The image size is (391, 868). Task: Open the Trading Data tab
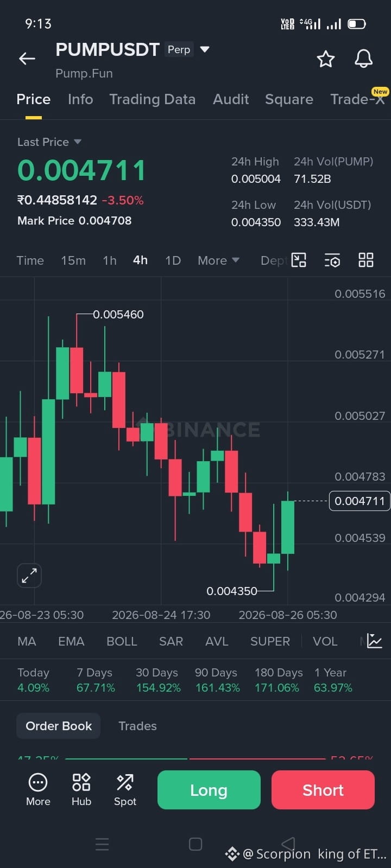click(153, 99)
